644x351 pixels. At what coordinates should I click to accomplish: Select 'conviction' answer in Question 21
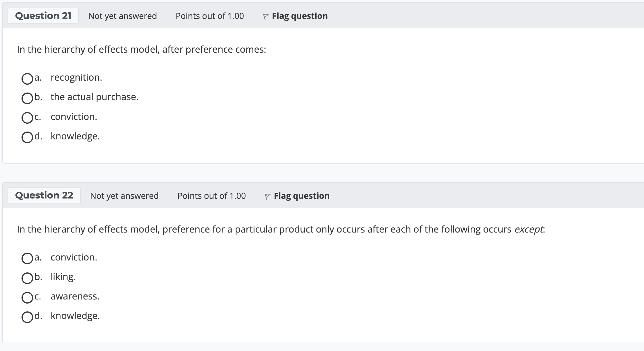[x=27, y=118]
